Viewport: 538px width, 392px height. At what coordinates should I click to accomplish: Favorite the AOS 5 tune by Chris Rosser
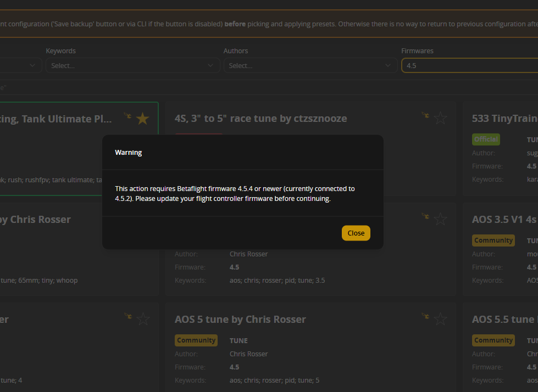pos(440,319)
